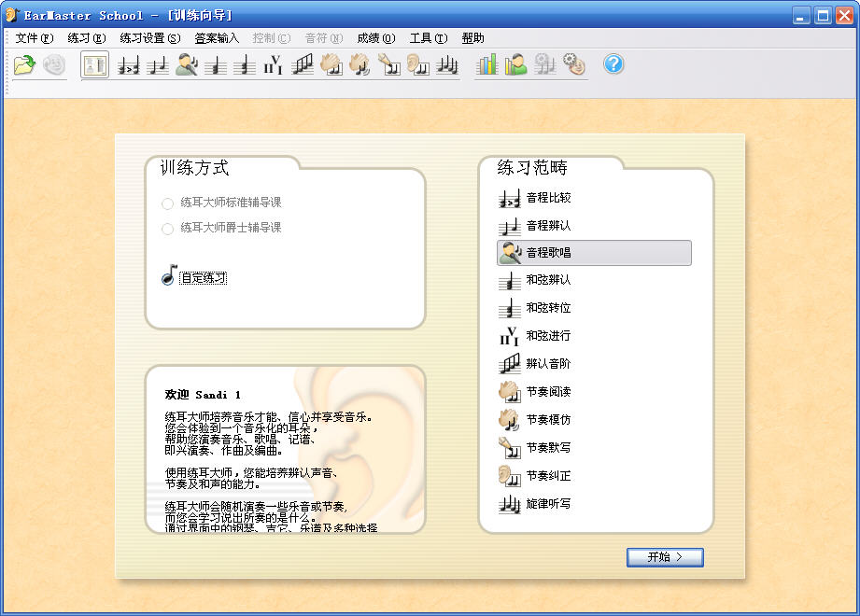860x616 pixels.
Task: Open the 文件 menu
Action: [34, 38]
